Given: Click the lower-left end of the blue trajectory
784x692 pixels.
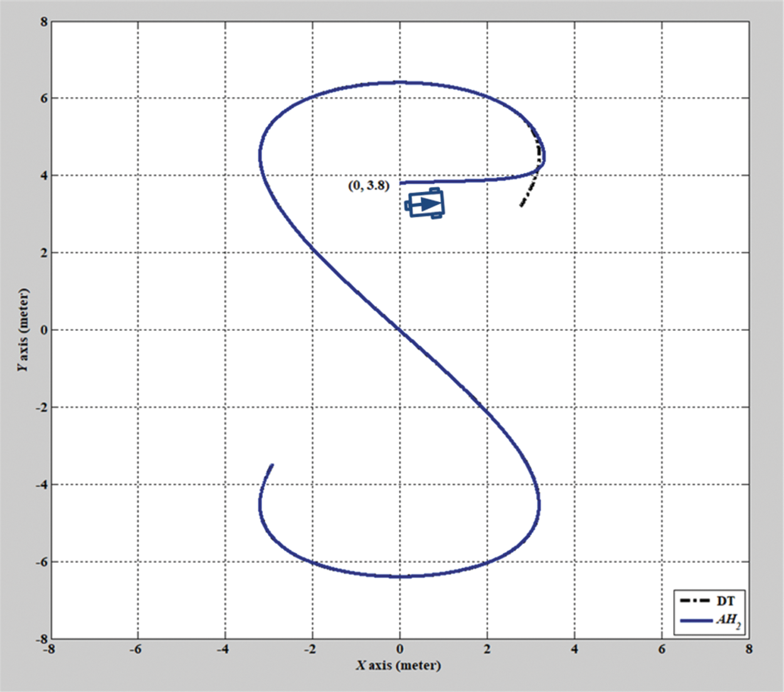Looking at the screenshot, I should pos(272,465).
